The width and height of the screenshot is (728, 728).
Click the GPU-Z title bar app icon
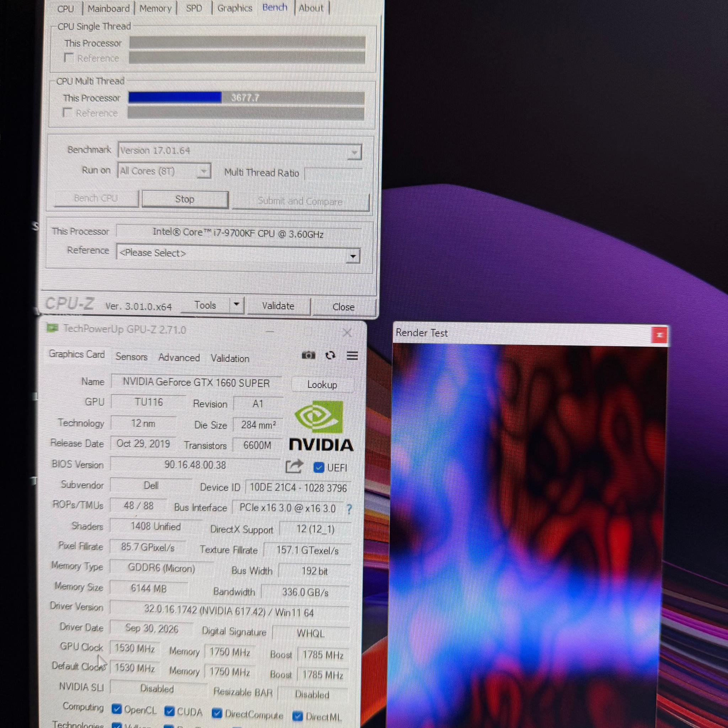(x=52, y=328)
